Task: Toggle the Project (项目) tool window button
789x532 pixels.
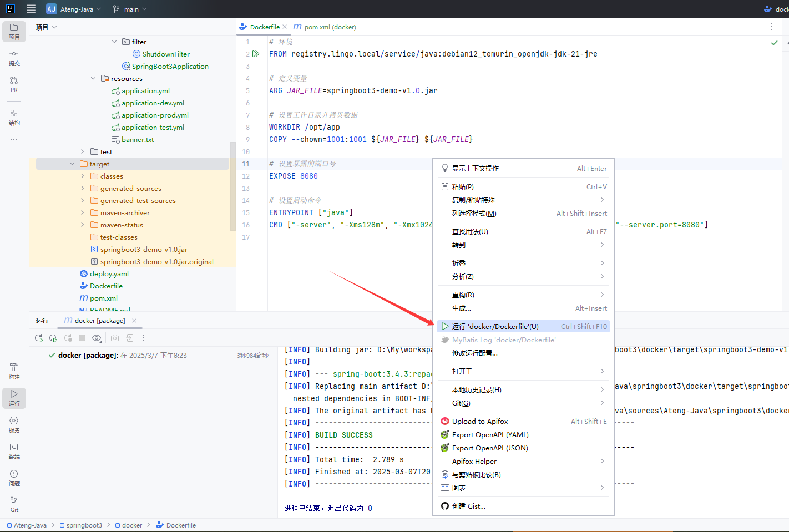Action: click(x=14, y=31)
